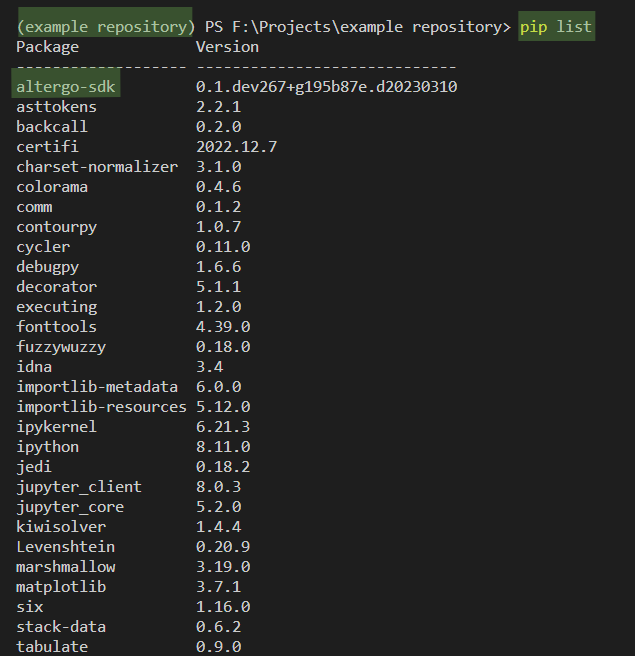Click the "(example repository)" environment prefix
The height and width of the screenshot is (656, 635).
(x=104, y=26)
